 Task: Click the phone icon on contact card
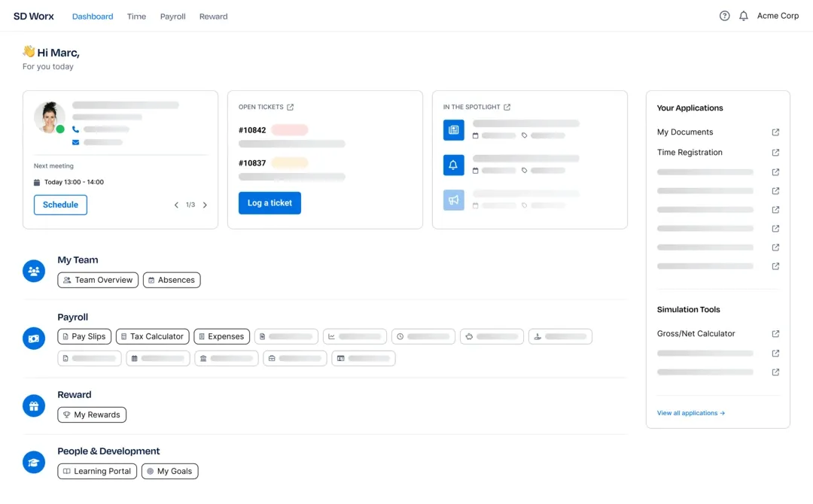[x=76, y=129]
